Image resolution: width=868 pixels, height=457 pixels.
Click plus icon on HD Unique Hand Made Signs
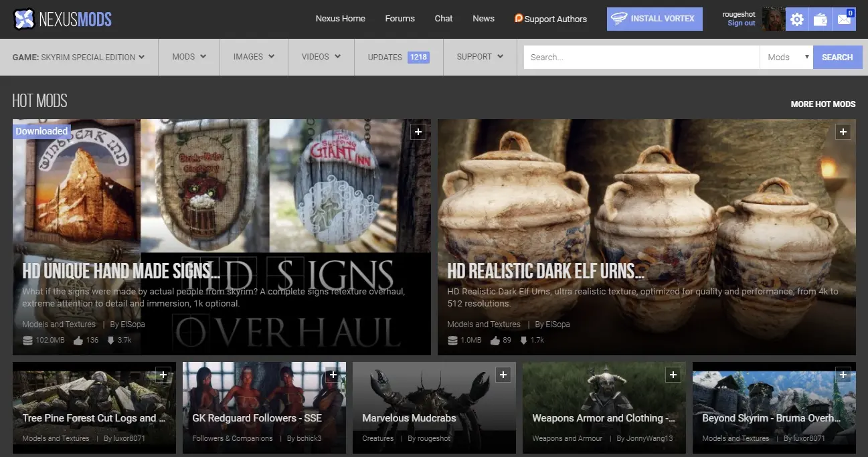418,132
